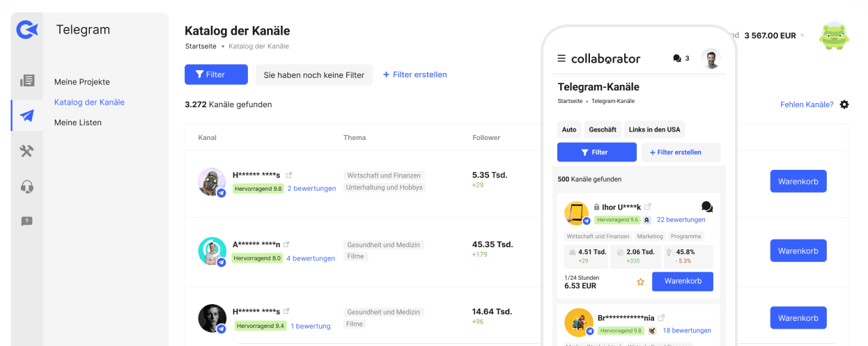Click the green monster user avatar
This screenshot has height=346, width=868.
point(834,36)
